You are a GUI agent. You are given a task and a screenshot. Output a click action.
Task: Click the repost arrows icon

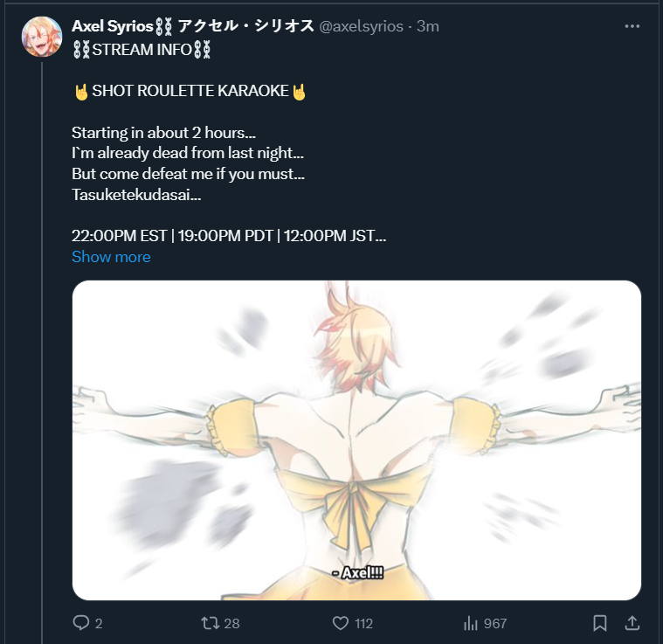210,623
